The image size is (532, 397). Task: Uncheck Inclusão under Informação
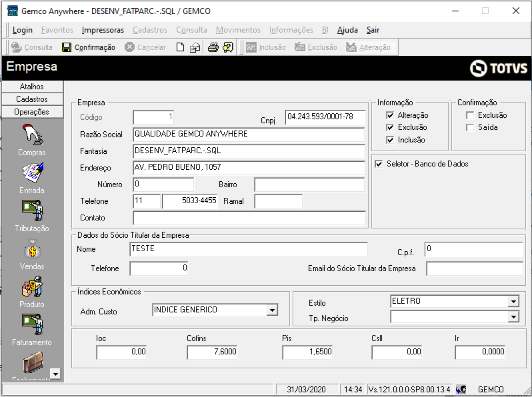point(390,140)
